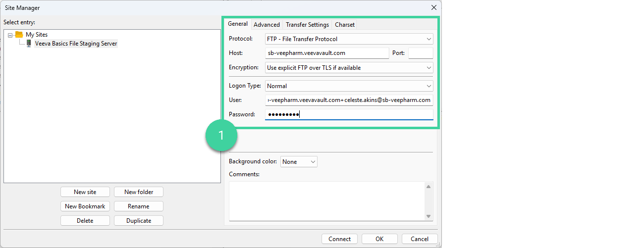Open the Protocol dropdown
Screen dimensions: 644x248
tap(349, 39)
